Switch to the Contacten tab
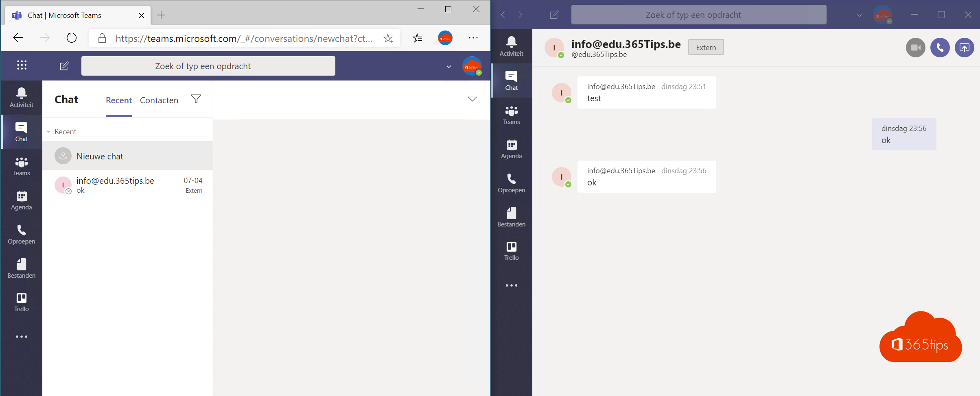 (x=159, y=100)
